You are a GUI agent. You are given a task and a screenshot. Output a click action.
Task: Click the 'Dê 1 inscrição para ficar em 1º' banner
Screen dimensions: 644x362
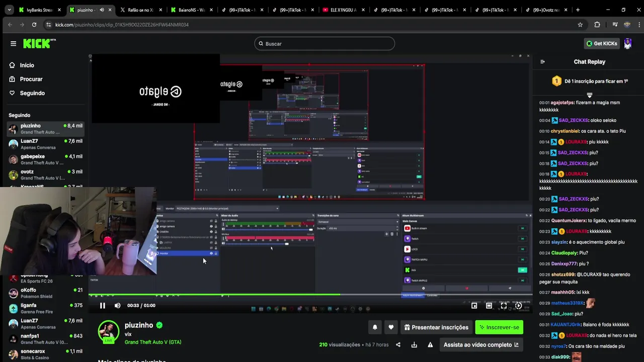[590, 81]
